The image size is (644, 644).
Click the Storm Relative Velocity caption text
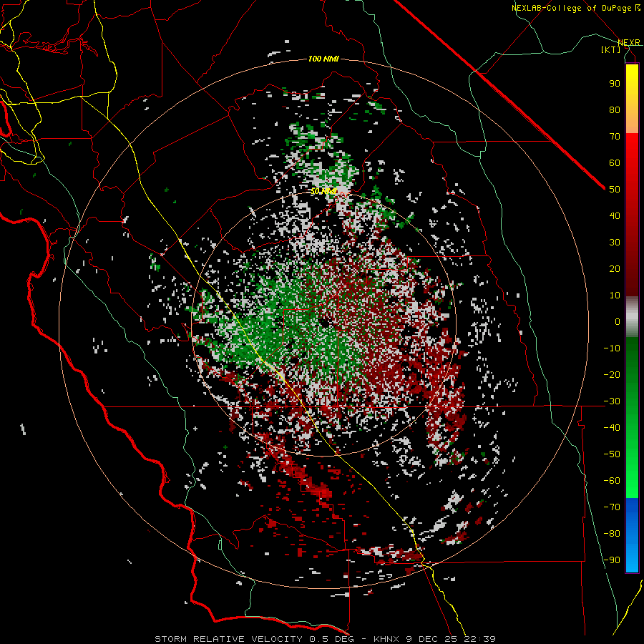click(x=325, y=639)
